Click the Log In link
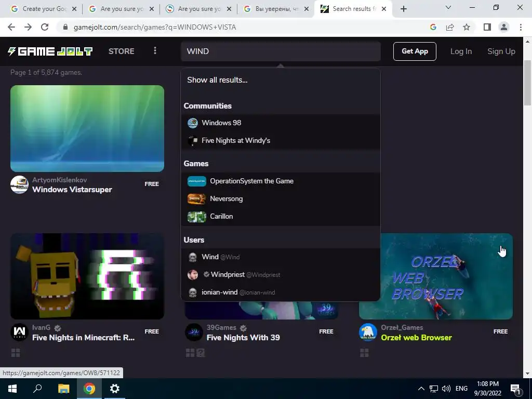This screenshot has height=399, width=532. tap(461, 51)
